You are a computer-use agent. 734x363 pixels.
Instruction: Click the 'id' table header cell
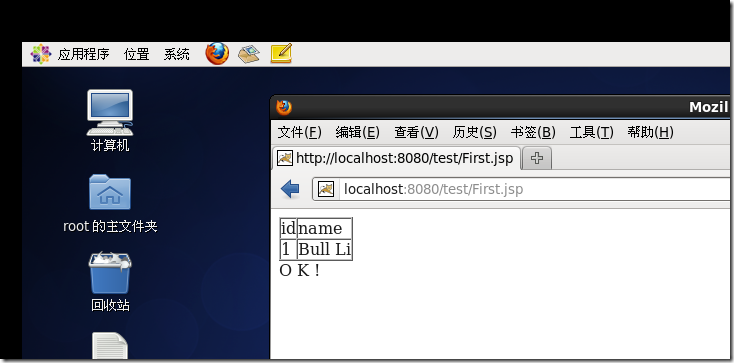(288, 229)
